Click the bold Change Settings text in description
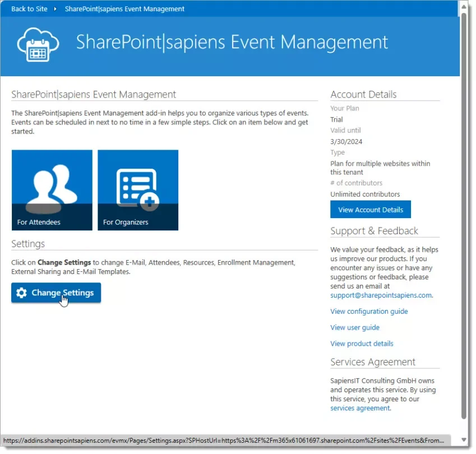The image size is (476, 454). pos(64,262)
